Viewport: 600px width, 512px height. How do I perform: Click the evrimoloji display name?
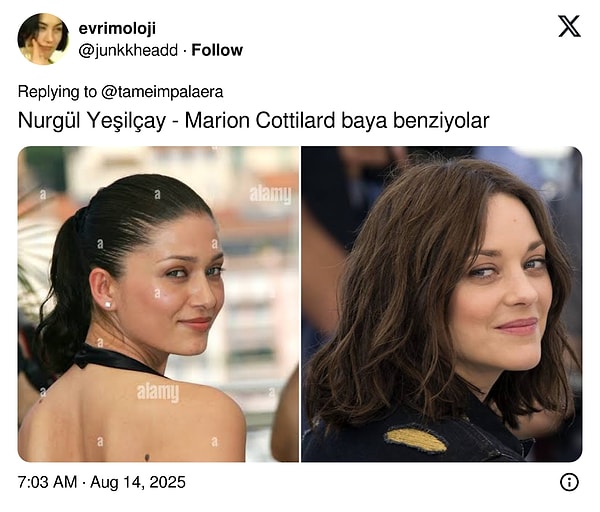click(x=117, y=28)
